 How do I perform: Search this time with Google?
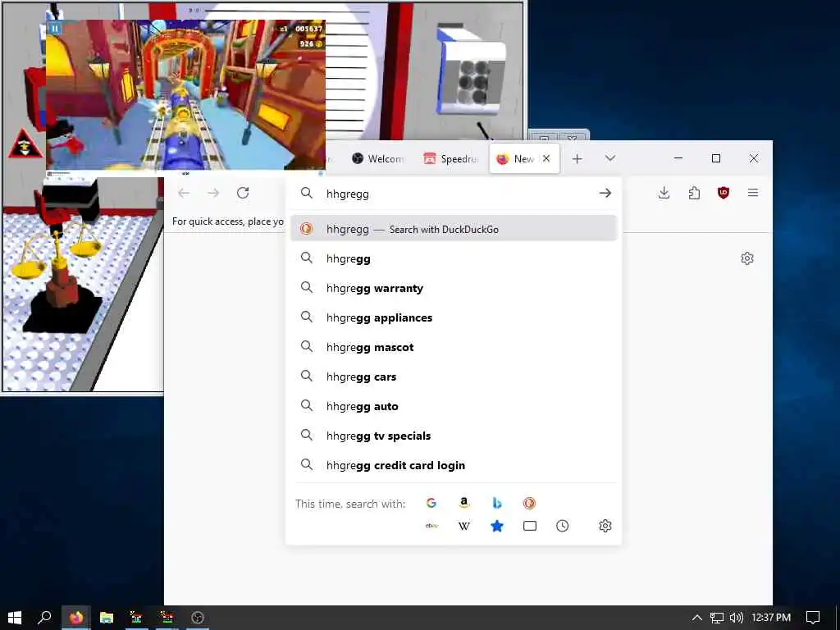point(431,503)
